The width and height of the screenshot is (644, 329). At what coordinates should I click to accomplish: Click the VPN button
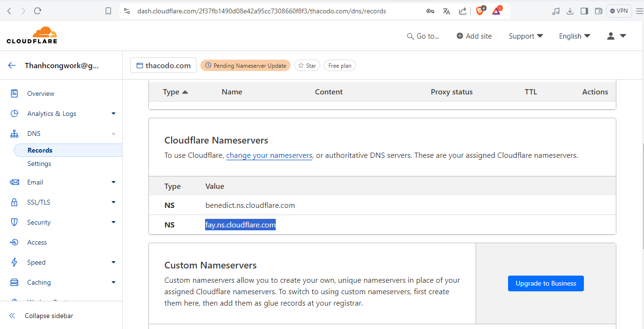pyautogui.click(x=619, y=11)
